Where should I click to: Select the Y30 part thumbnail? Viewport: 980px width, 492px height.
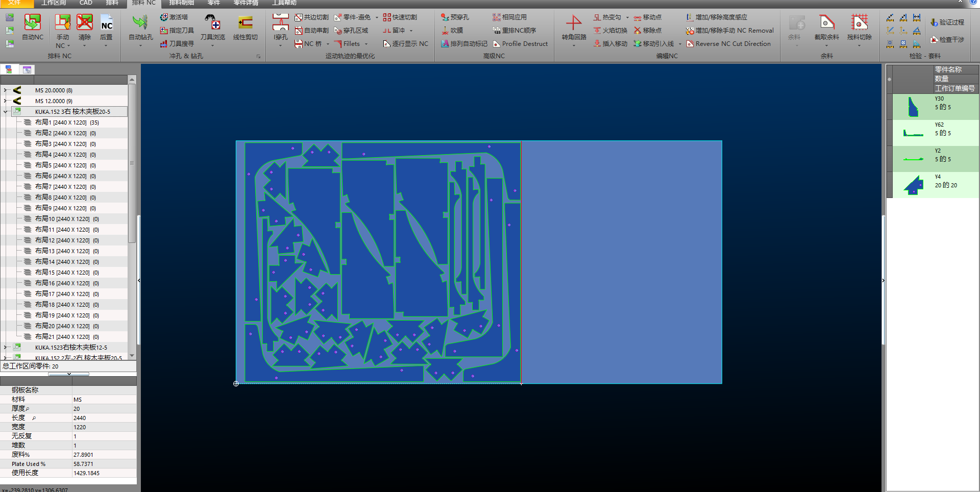(x=913, y=107)
